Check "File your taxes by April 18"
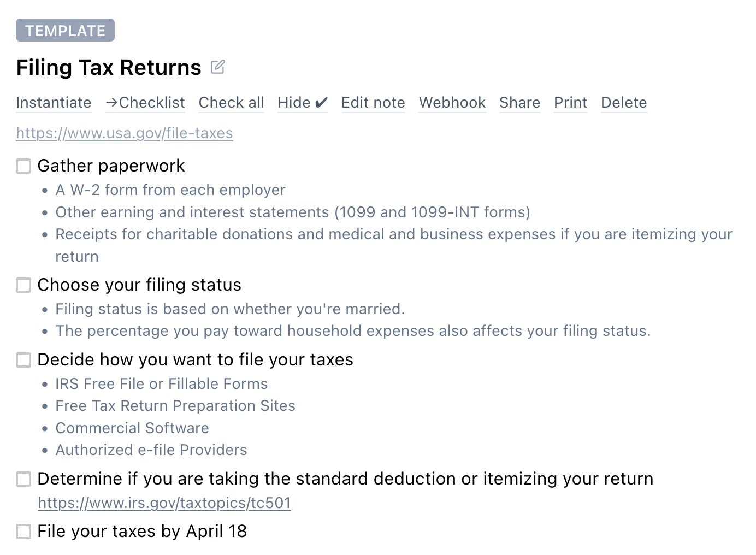The image size is (756, 555). tap(23, 531)
